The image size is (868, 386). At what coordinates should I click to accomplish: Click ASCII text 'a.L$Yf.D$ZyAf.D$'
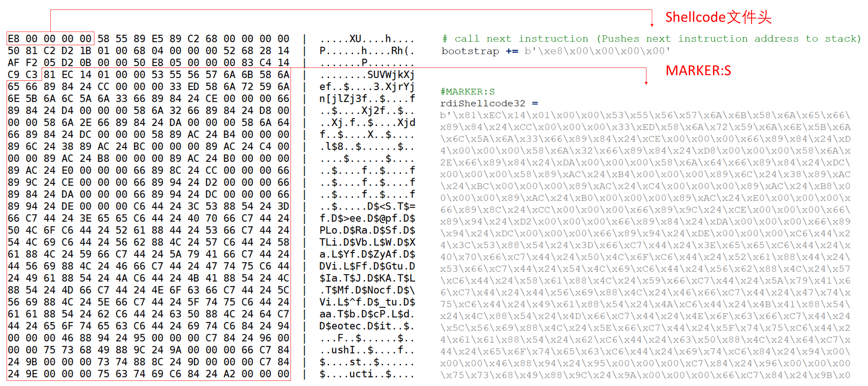[367, 254]
